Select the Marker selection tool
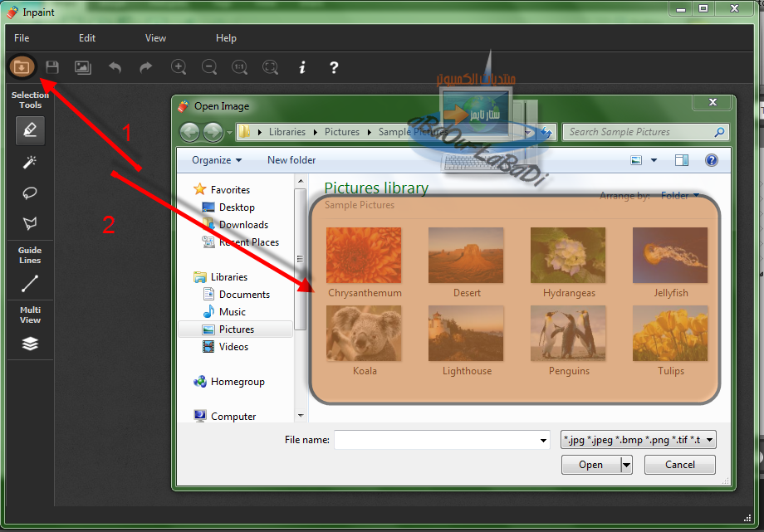 [30, 130]
